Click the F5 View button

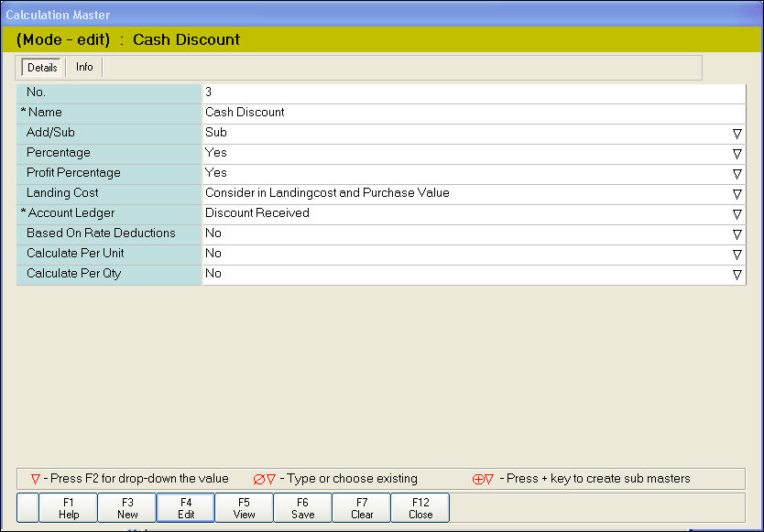[245, 508]
